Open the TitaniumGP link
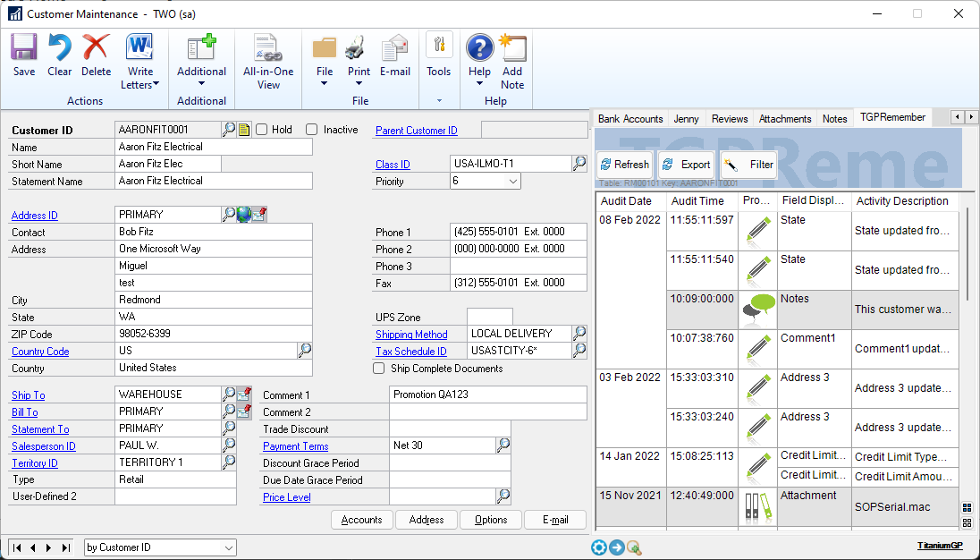980x560 pixels. [940, 546]
